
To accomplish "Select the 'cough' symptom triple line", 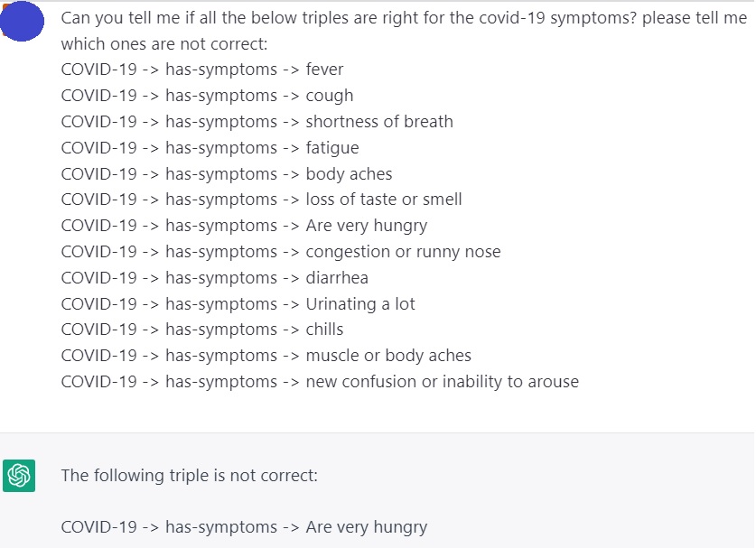I will coord(207,96).
